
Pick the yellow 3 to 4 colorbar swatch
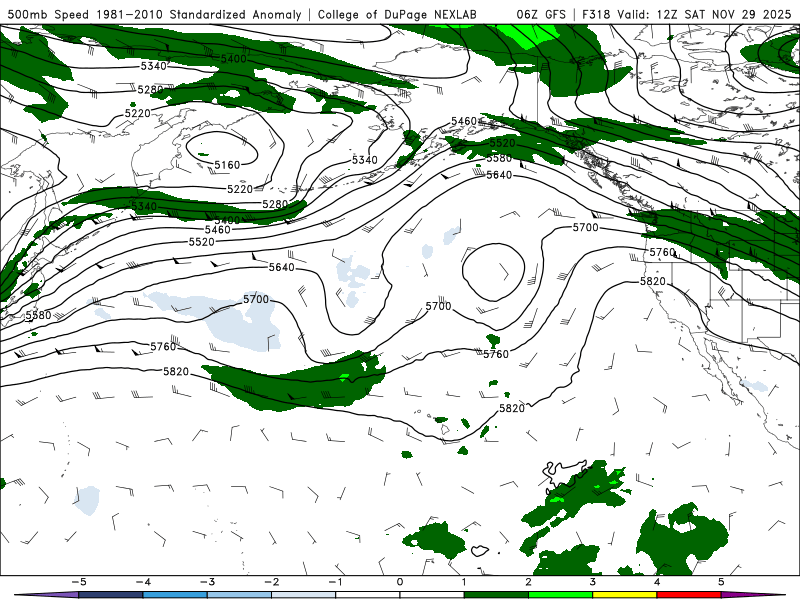[x=624, y=595]
